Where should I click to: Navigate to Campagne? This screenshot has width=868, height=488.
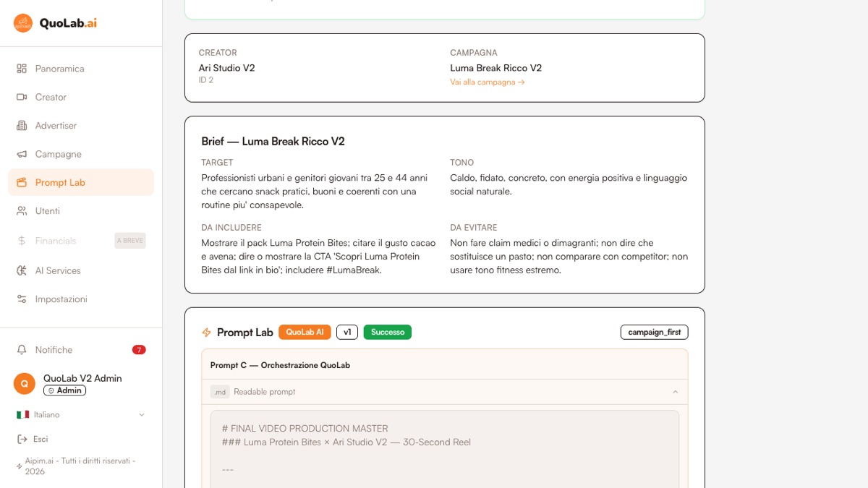click(x=81, y=154)
